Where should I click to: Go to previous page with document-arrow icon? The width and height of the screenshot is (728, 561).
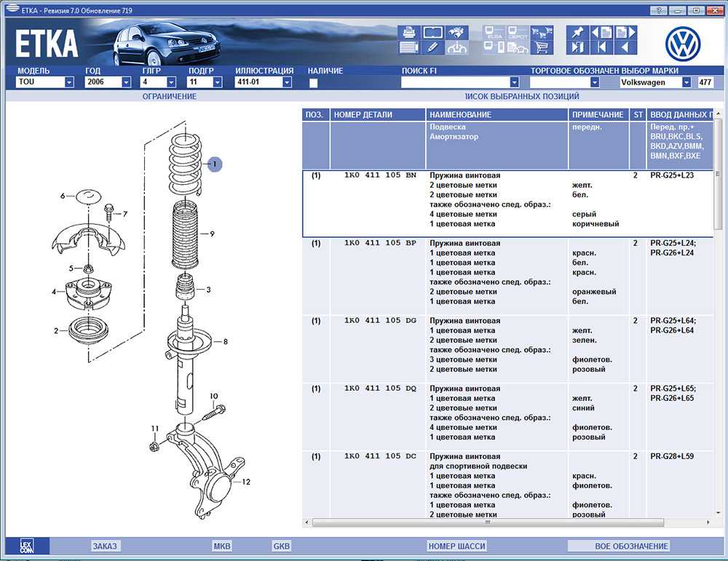coord(601,33)
